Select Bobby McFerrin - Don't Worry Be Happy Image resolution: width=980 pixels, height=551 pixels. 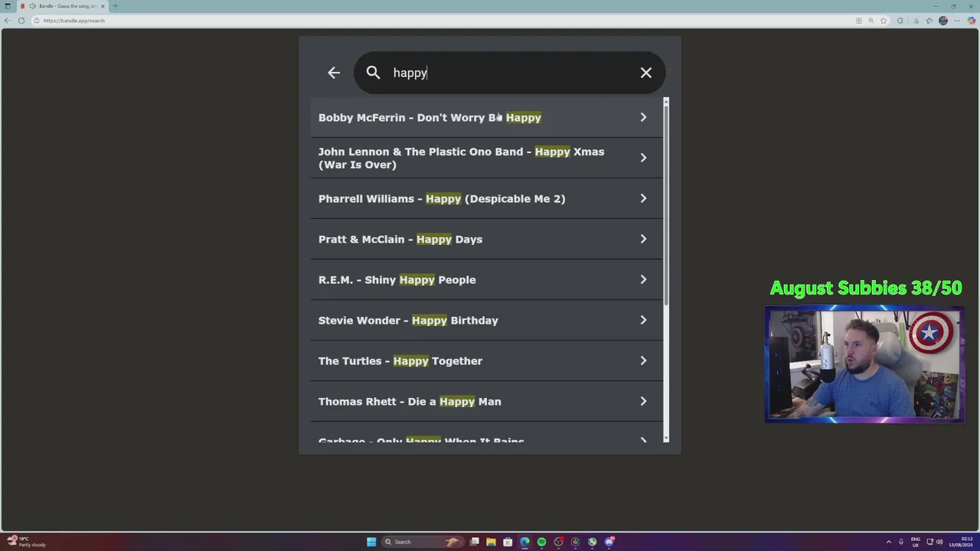486,117
